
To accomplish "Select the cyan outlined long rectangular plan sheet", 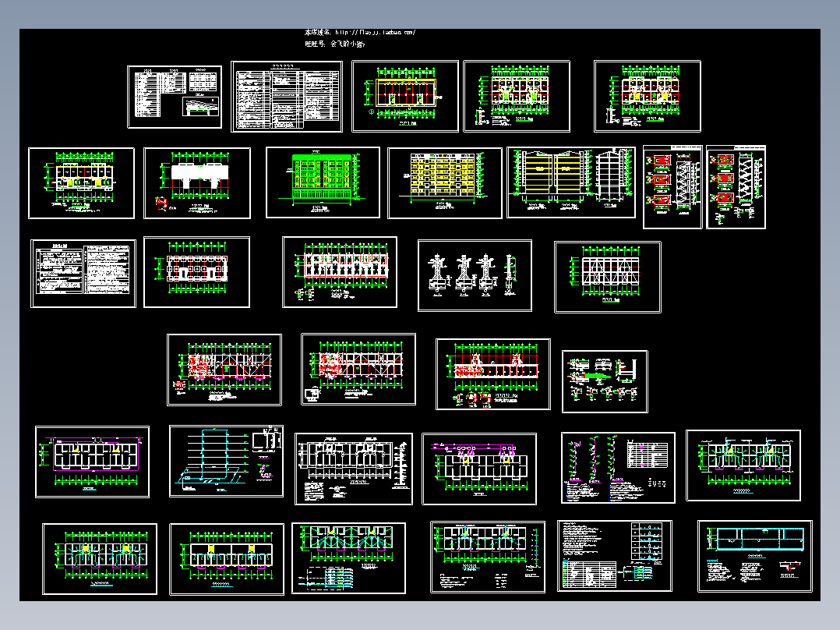I will coord(755,556).
